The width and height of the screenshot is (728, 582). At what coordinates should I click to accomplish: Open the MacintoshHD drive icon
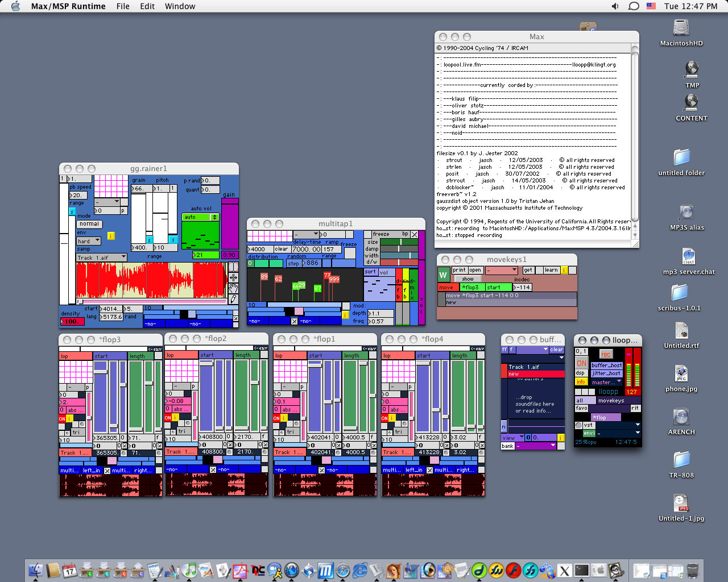681,28
